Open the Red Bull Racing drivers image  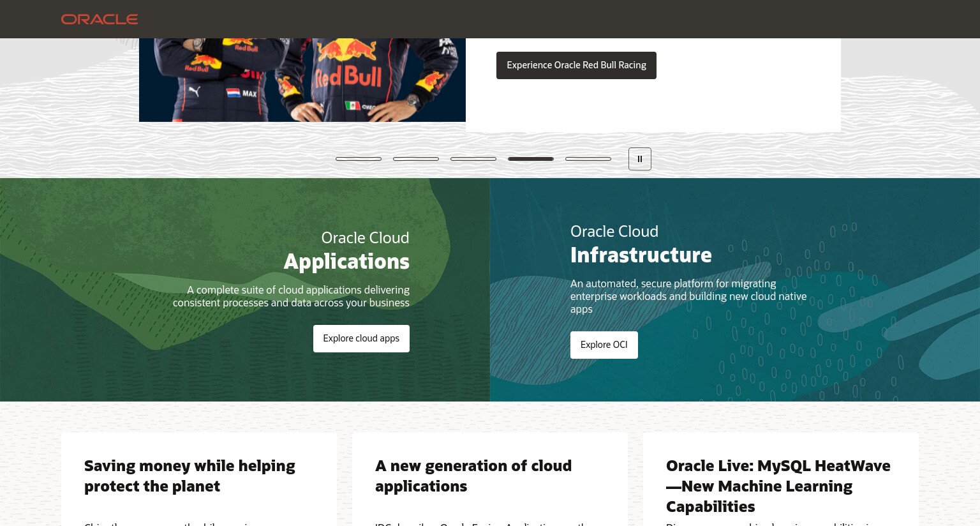click(x=302, y=80)
